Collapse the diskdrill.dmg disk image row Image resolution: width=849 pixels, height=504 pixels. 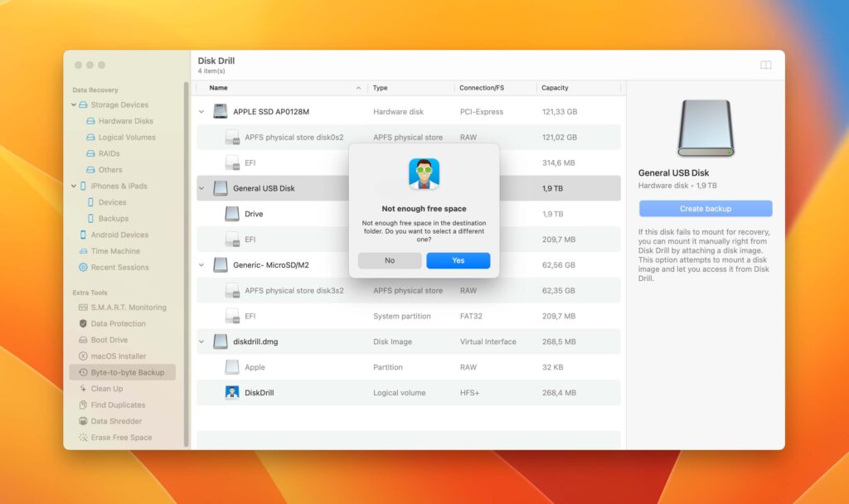[201, 342]
